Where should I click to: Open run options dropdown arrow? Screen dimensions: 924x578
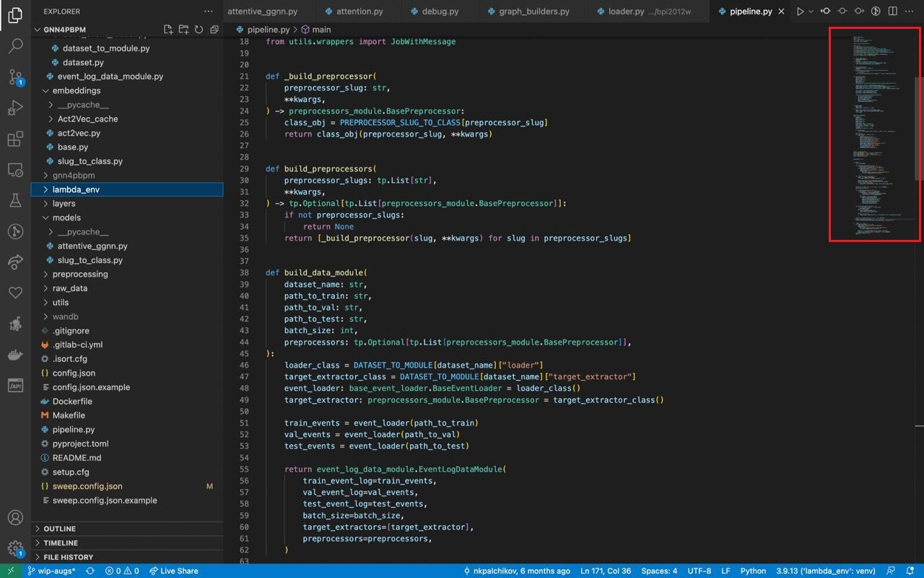pyautogui.click(x=811, y=11)
